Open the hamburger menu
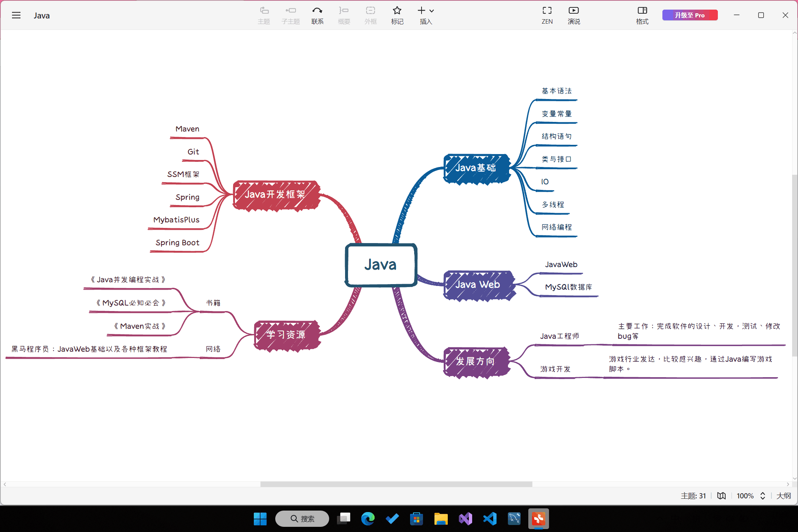Viewport: 798px width, 532px height. 16,15
